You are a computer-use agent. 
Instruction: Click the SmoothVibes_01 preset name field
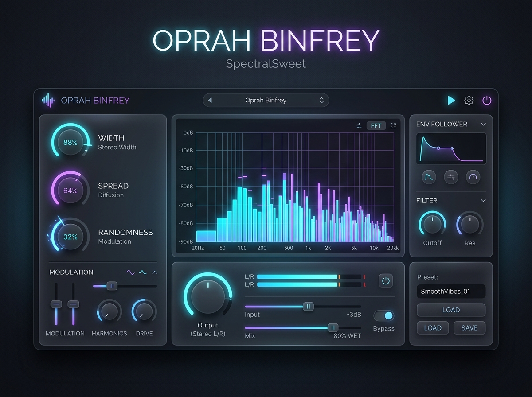(451, 292)
